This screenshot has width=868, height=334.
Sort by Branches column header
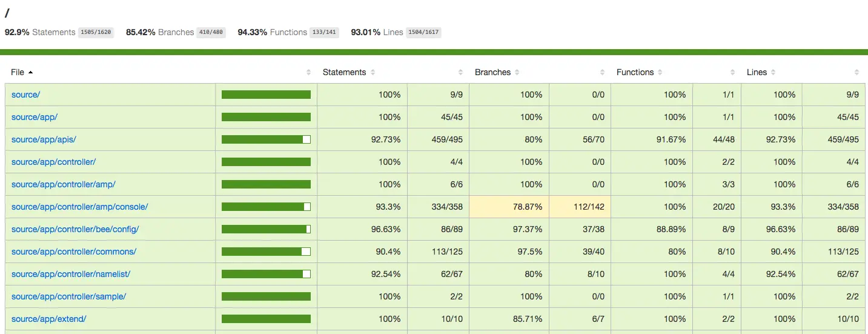point(492,72)
